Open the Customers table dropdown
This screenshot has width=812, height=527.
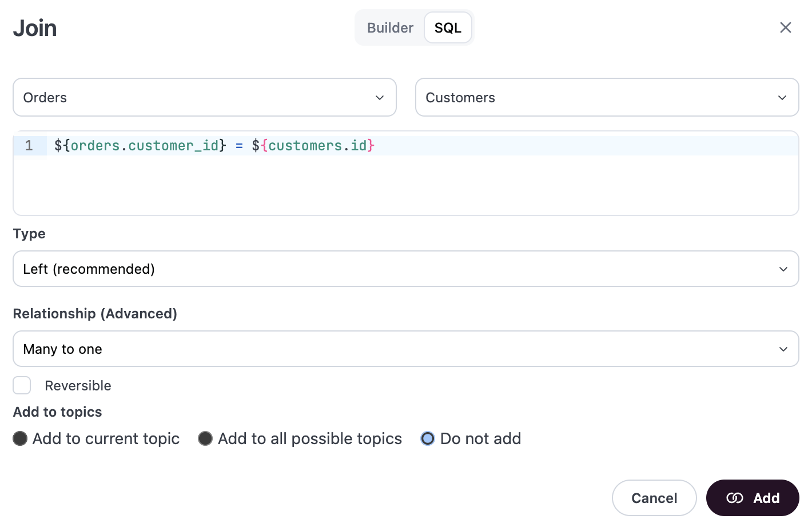(x=607, y=97)
